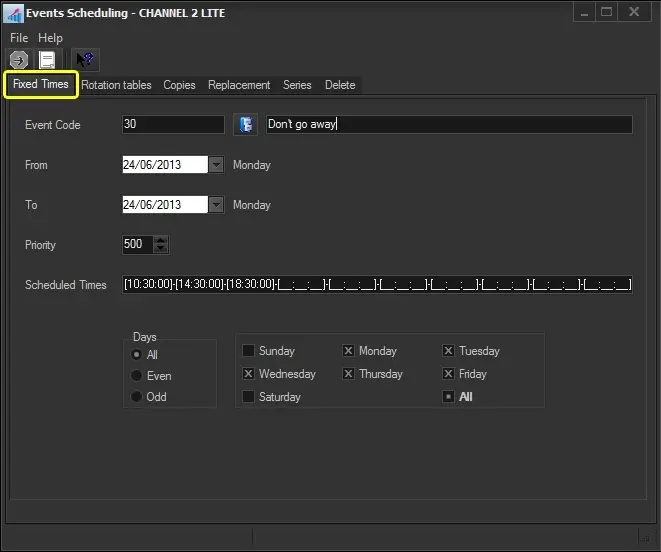
Task: Select the Even days radio button
Action: pyautogui.click(x=137, y=376)
